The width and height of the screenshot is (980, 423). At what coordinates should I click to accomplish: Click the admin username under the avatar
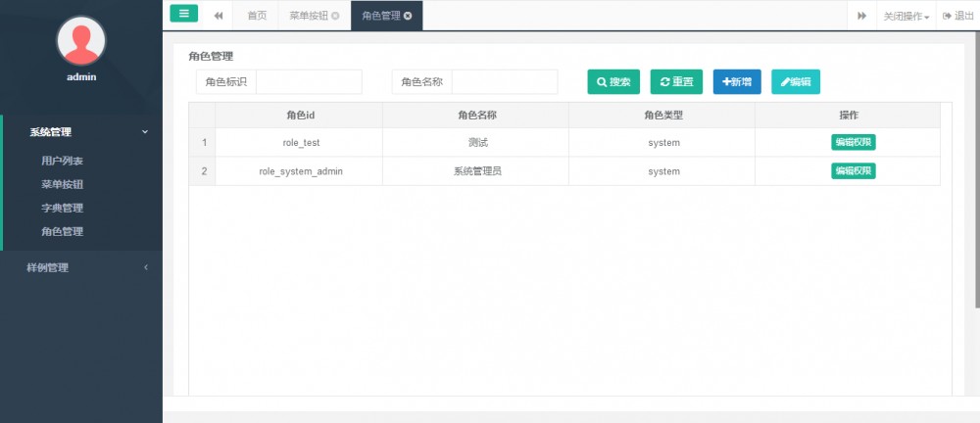click(x=81, y=76)
